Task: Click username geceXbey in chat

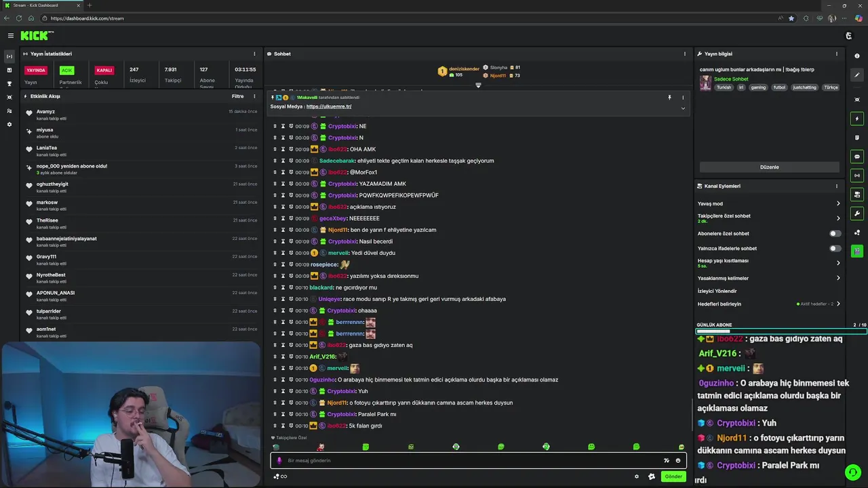Action: 333,218
